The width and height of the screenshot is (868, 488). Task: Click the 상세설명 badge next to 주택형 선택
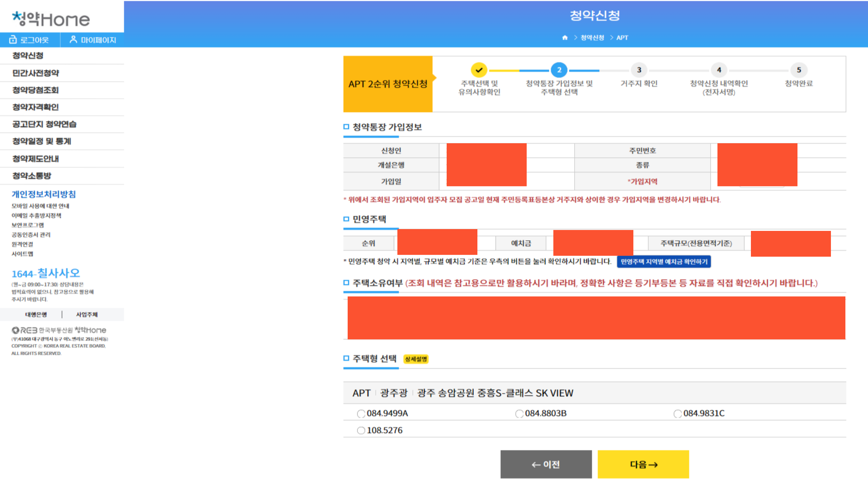[x=415, y=359]
